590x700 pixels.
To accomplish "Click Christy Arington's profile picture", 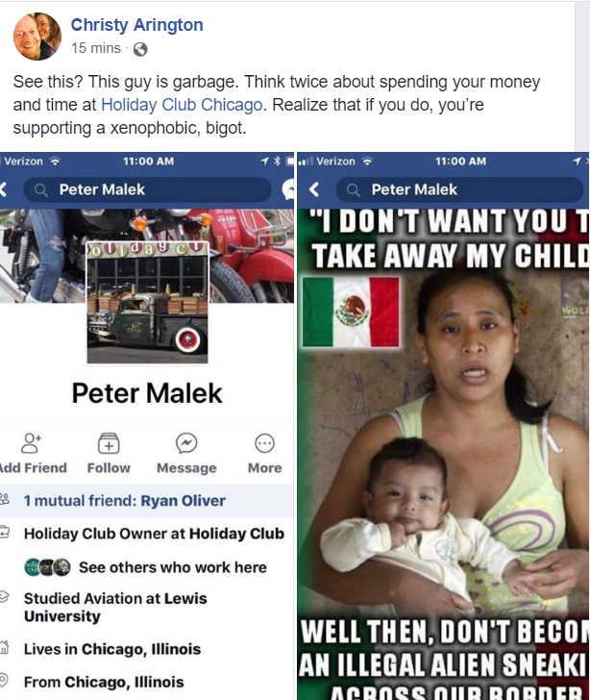I will pos(37,37).
